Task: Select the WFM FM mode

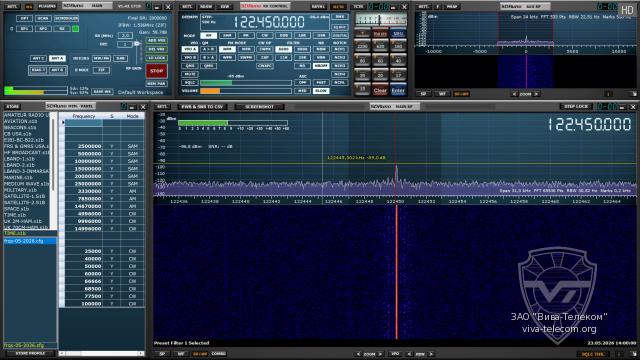Action: [x=227, y=58]
